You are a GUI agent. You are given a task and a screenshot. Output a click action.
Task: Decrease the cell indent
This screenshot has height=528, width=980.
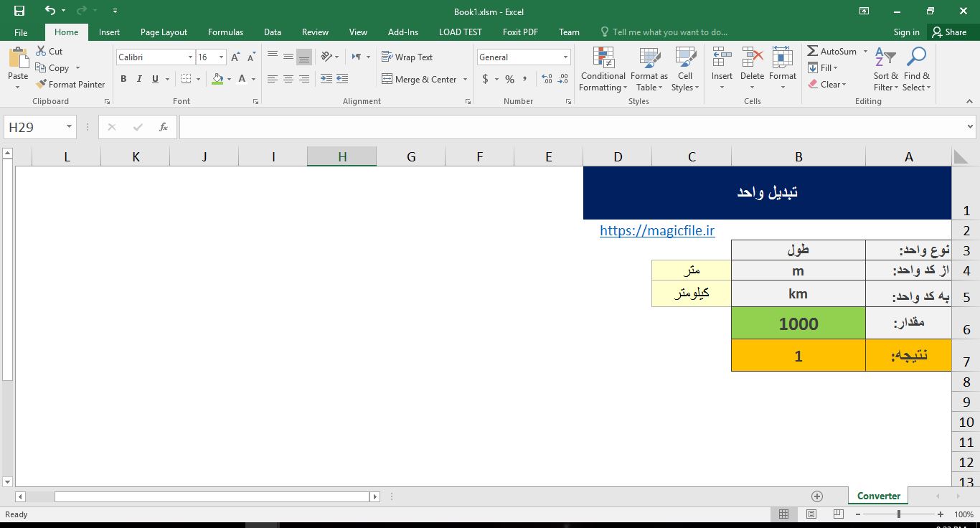coord(326,79)
